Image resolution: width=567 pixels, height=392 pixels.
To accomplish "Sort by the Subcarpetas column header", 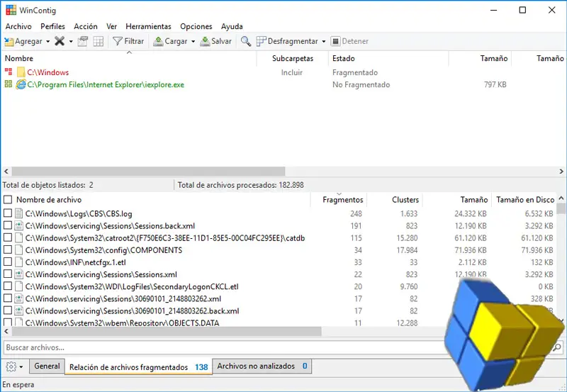I will point(293,58).
